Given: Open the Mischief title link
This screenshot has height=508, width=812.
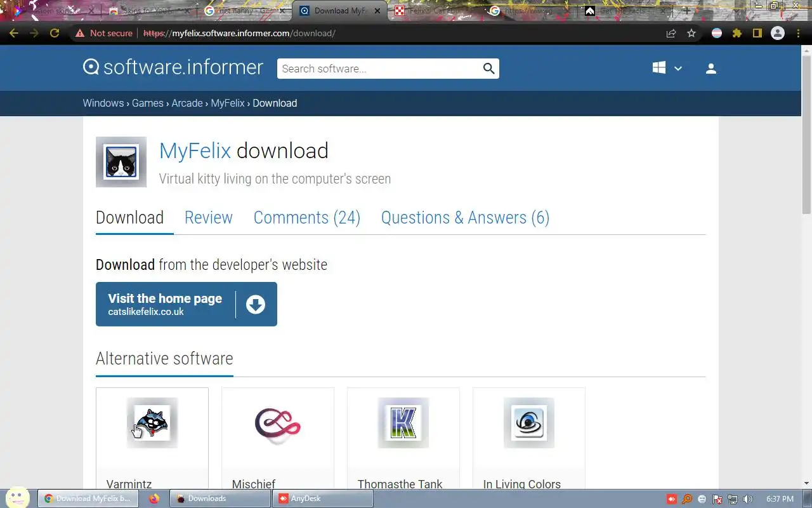Looking at the screenshot, I should tap(254, 484).
